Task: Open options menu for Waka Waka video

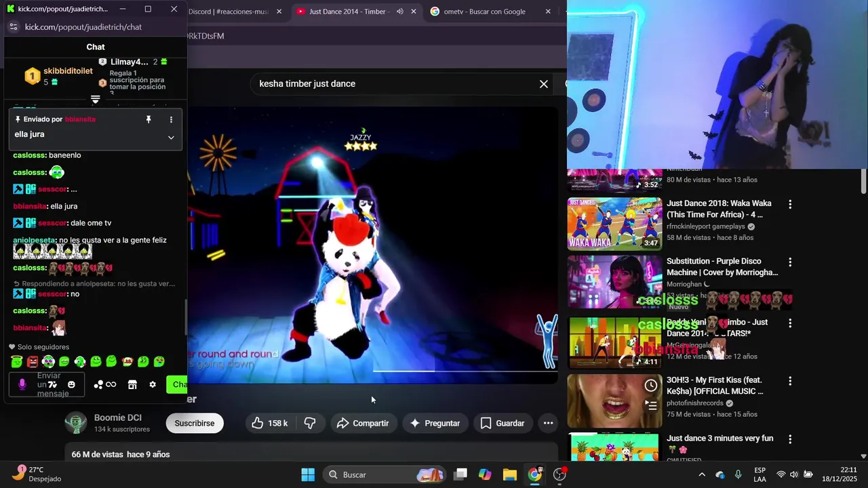Action: [790, 204]
